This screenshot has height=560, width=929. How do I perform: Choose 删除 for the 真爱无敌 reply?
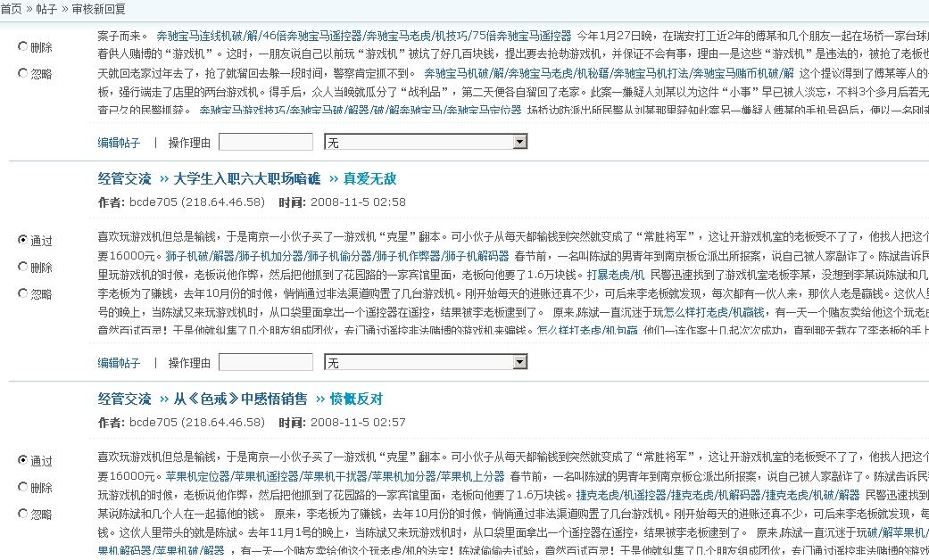[x=22, y=267]
